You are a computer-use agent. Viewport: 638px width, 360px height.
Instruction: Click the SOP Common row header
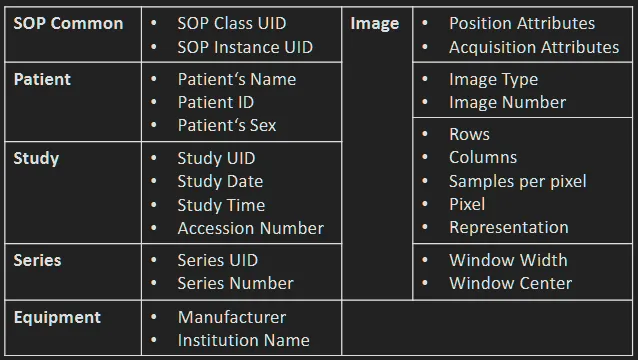click(68, 24)
